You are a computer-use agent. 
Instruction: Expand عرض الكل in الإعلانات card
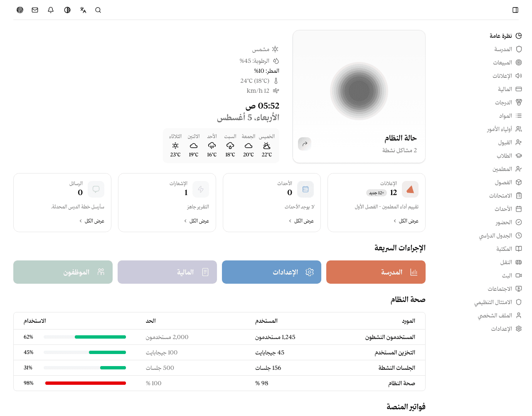tap(406, 221)
